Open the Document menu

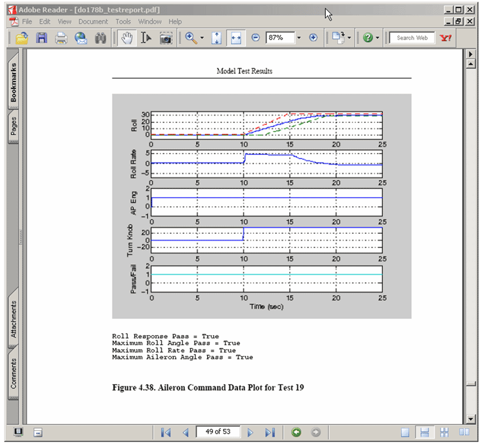pos(93,22)
